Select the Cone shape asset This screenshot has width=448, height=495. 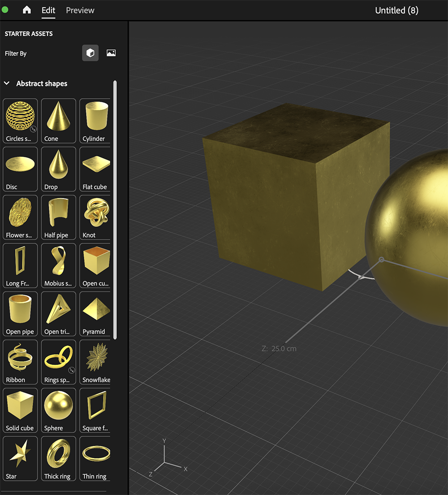pos(58,117)
